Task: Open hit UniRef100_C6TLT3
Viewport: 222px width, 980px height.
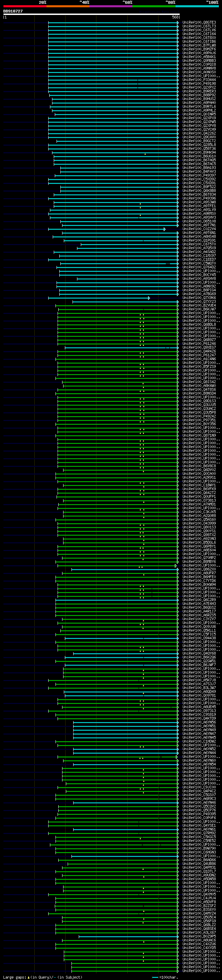Action: tap(199, 26)
